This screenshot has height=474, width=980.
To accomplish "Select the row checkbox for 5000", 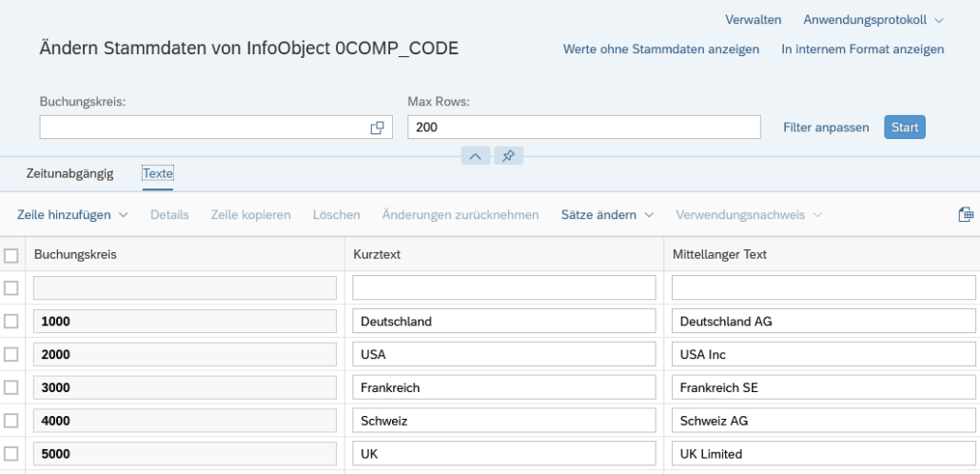I will point(11,454).
